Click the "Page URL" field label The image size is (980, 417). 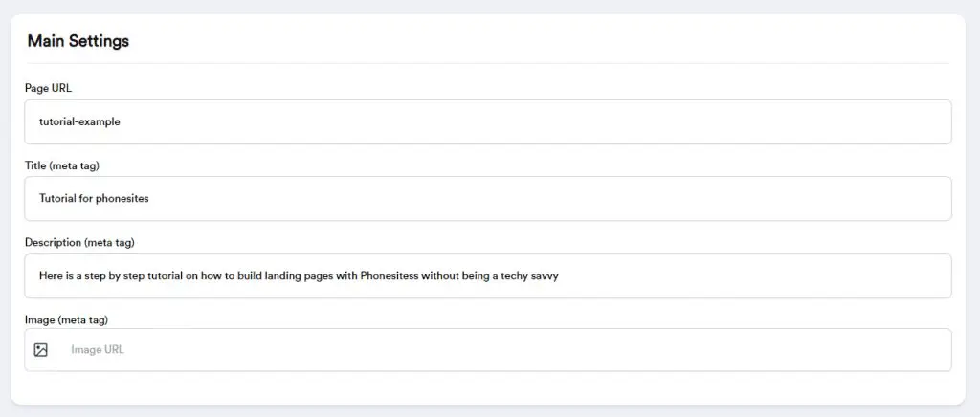(48, 88)
